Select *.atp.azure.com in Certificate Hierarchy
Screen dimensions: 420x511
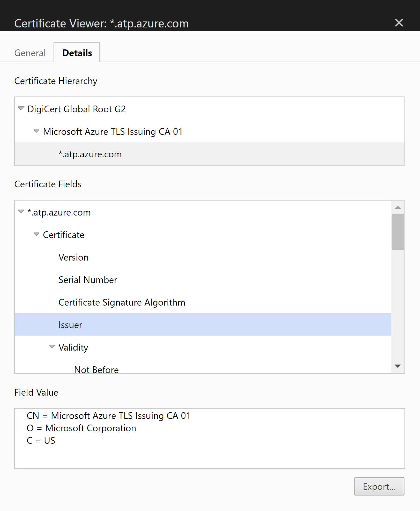pyautogui.click(x=90, y=154)
